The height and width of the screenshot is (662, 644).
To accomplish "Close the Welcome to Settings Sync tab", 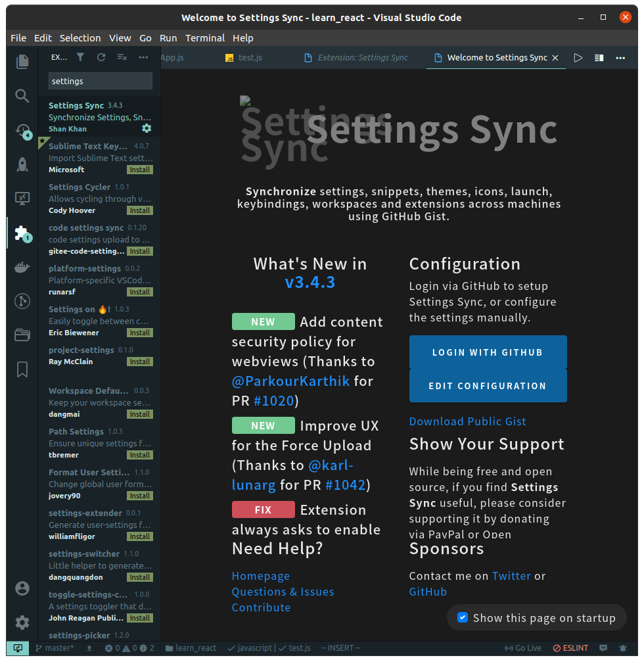I will tap(555, 58).
